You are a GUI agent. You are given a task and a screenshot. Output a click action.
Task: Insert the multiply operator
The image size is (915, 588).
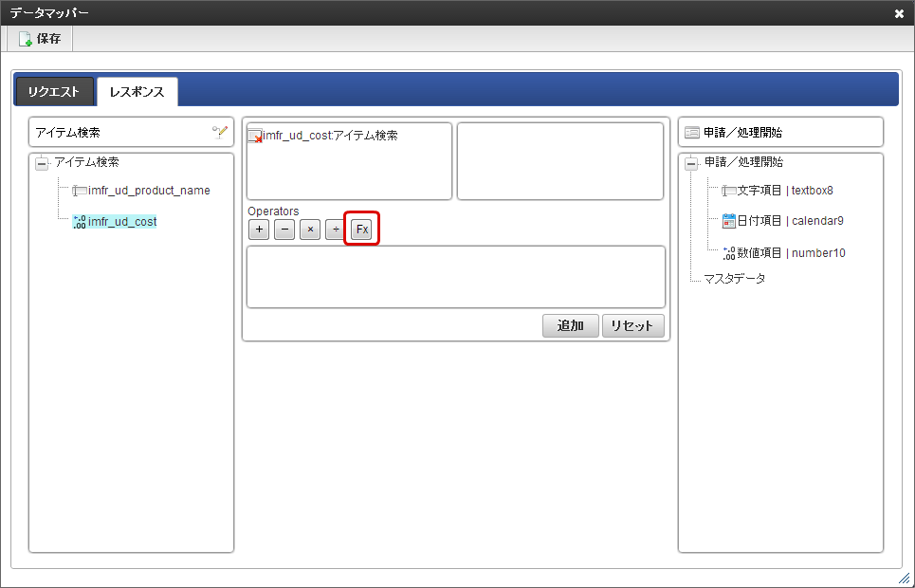click(x=310, y=230)
